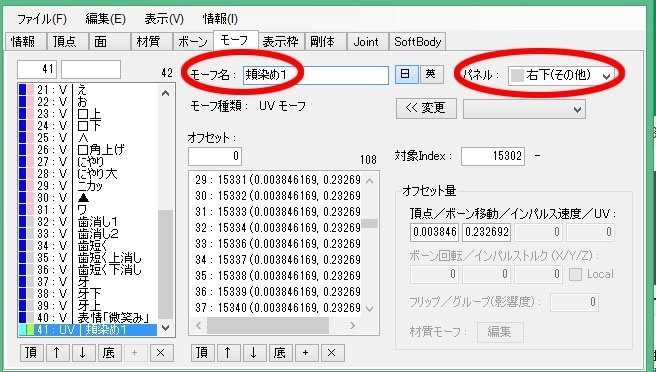Open the 表示(V) menu
The width and height of the screenshot is (656, 372).
coord(164,19)
